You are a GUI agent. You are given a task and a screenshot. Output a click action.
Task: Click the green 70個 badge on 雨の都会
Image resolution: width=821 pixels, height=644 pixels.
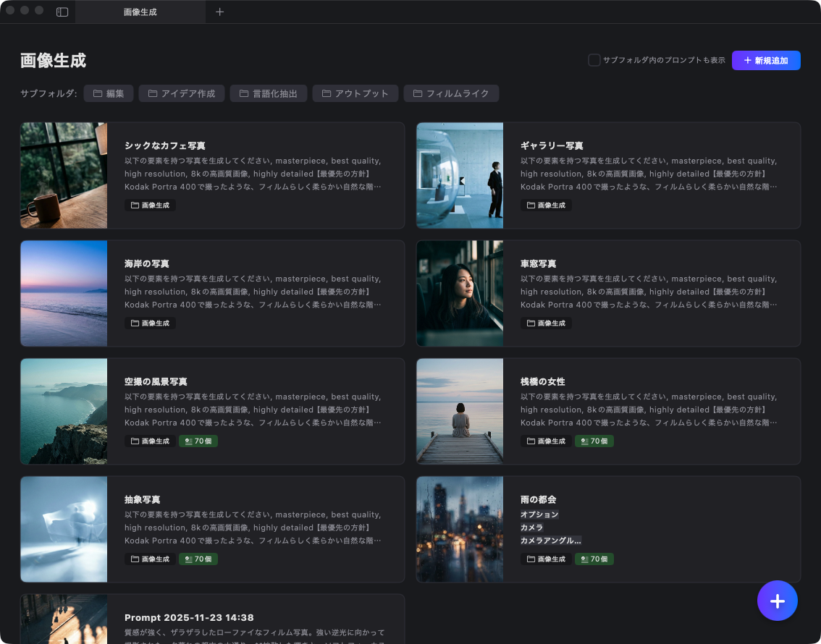click(x=594, y=559)
